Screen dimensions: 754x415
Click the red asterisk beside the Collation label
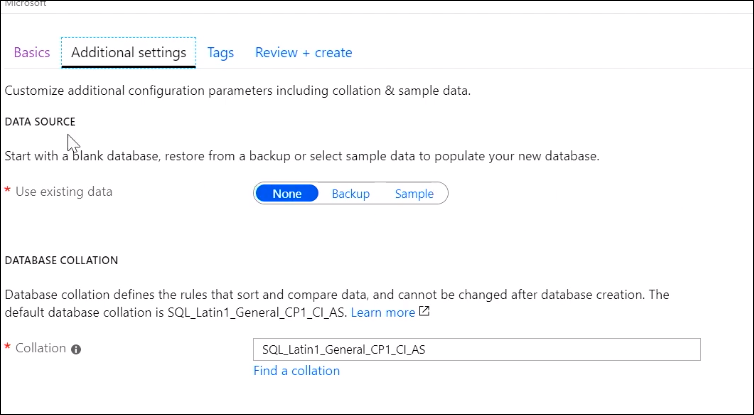coord(8,348)
